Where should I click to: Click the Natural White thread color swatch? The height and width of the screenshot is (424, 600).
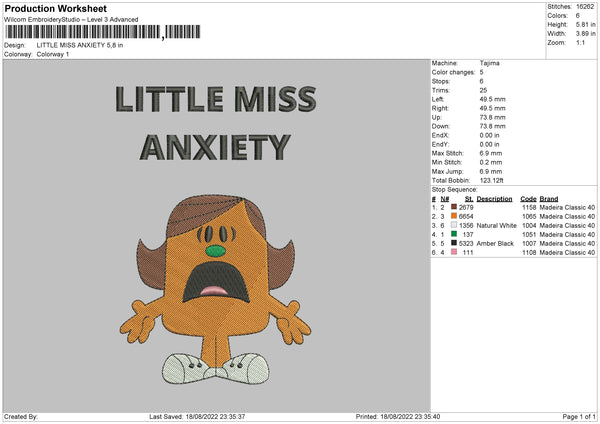[x=454, y=225]
